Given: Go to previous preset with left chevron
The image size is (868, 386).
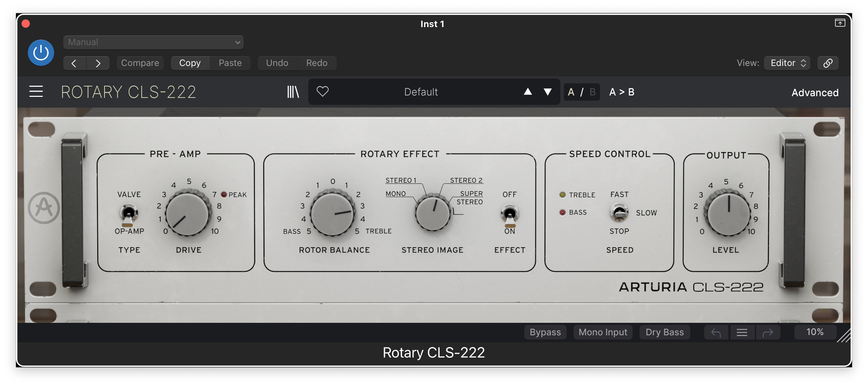Looking at the screenshot, I should point(74,63).
